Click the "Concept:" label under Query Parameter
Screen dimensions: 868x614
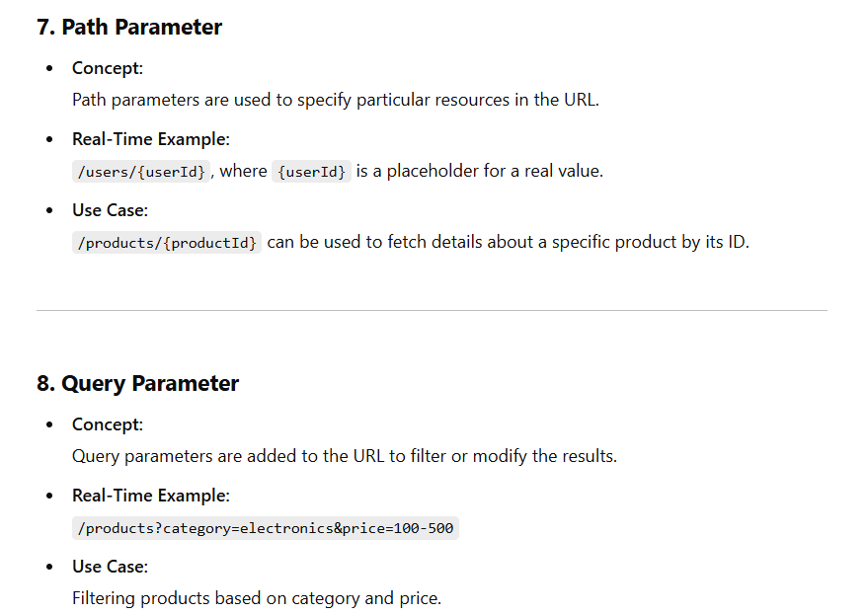coord(108,424)
